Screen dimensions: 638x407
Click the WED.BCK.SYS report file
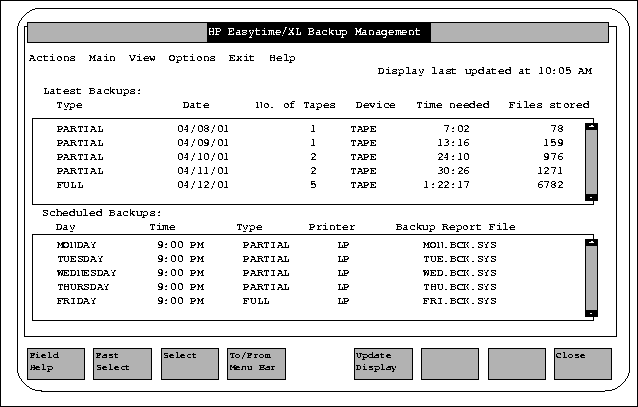pyautogui.click(x=459, y=273)
